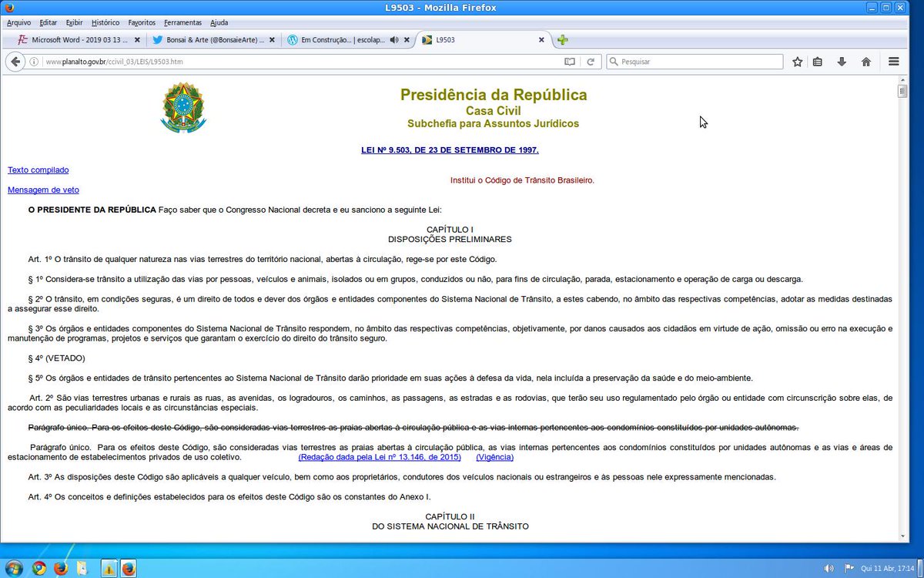Open the Editar menu
The width and height of the screenshot is (924, 578).
48,23
